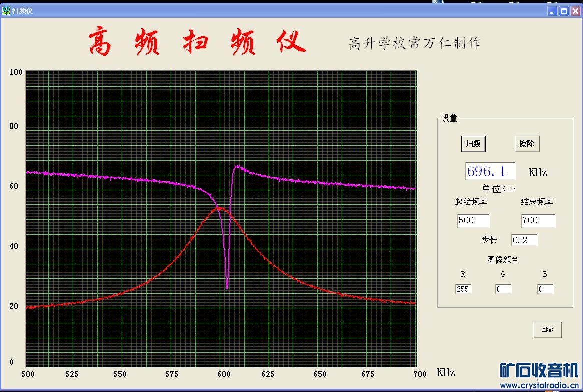Click the 100 y-axis tick label

(x=16, y=72)
